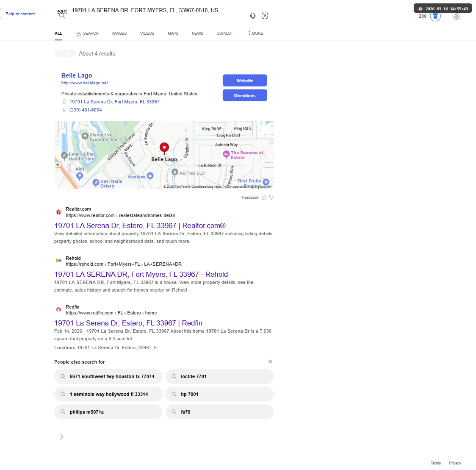Click the thumbs down feedback icon
The image size is (476, 470).
(271, 197)
